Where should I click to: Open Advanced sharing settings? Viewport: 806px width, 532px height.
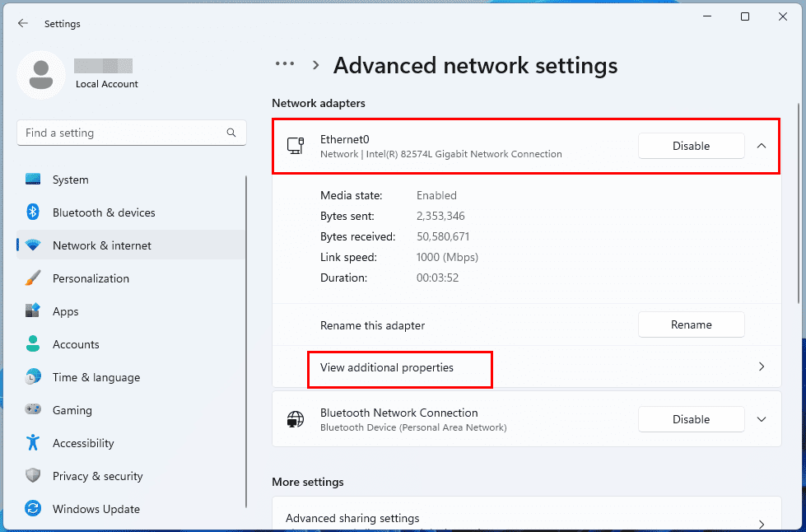point(526,515)
